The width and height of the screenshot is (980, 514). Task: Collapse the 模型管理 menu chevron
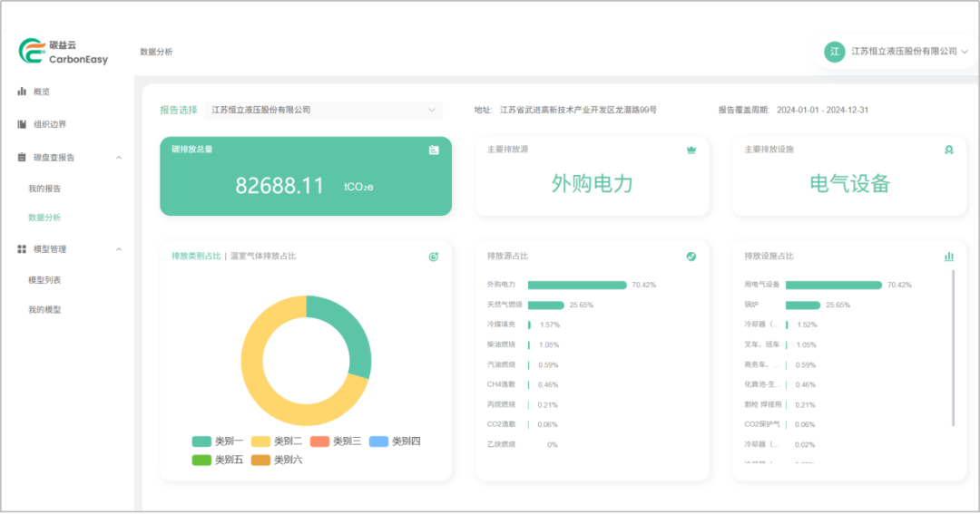[119, 249]
